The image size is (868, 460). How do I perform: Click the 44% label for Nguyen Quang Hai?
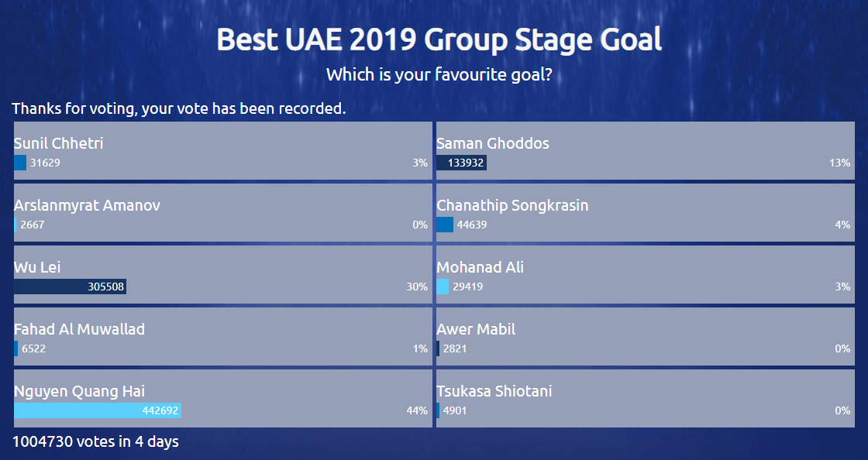[417, 410]
